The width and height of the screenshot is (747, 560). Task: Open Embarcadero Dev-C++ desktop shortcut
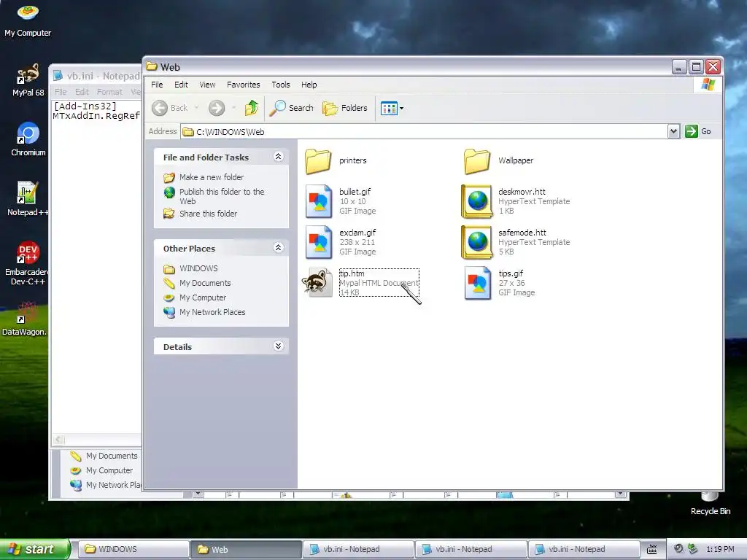point(28,262)
